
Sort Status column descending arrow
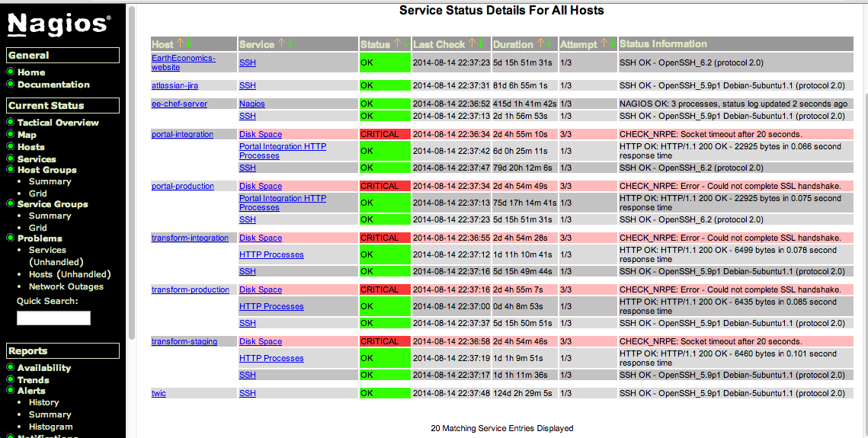(405, 44)
